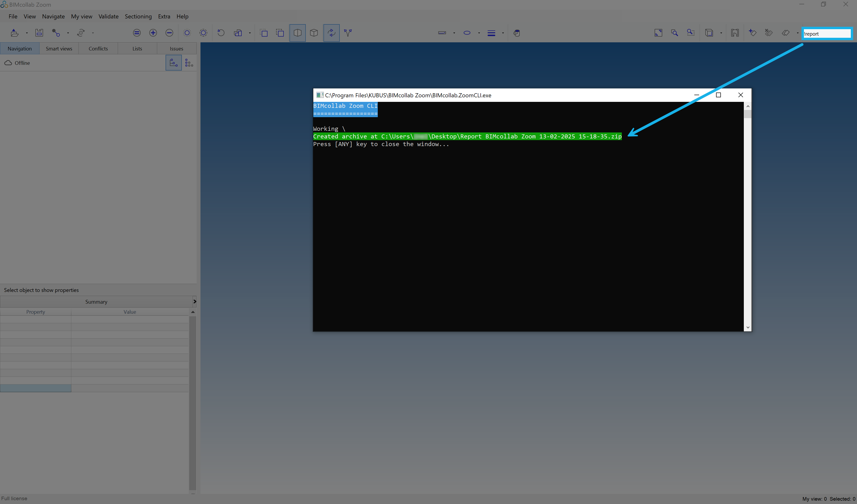Switch to the Issues tab

pos(177,49)
